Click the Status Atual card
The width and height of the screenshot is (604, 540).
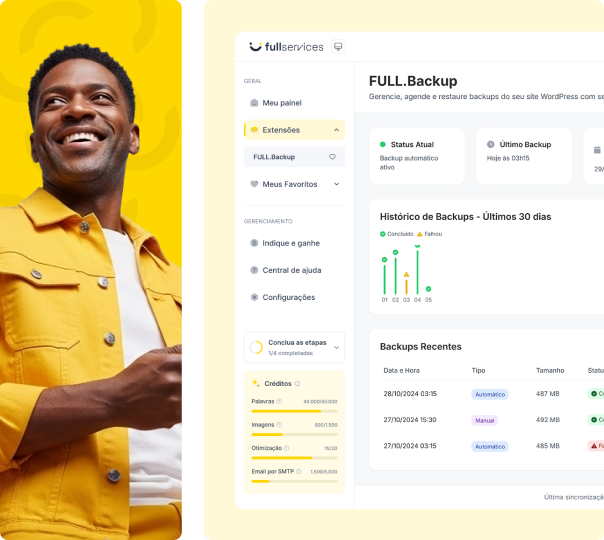pyautogui.click(x=417, y=155)
